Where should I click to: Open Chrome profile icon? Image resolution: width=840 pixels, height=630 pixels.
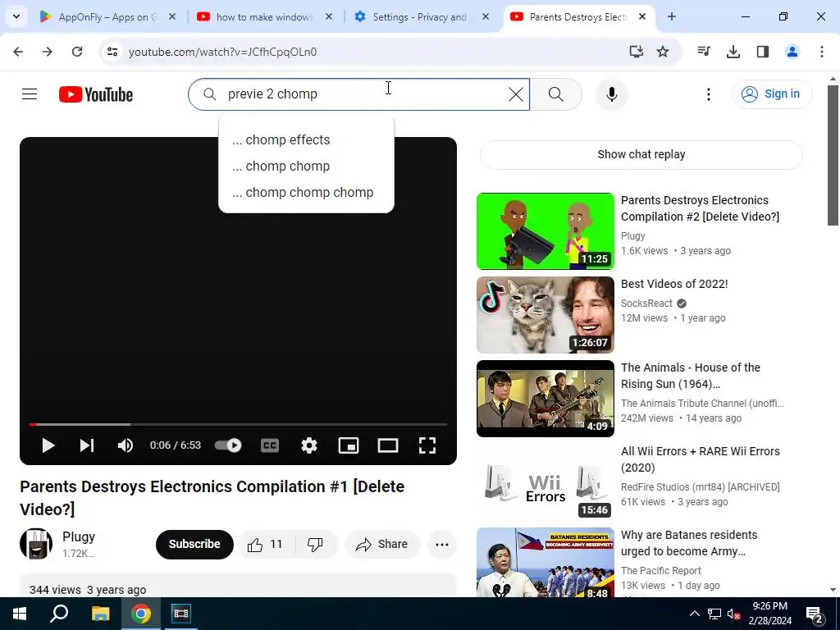[792, 52]
